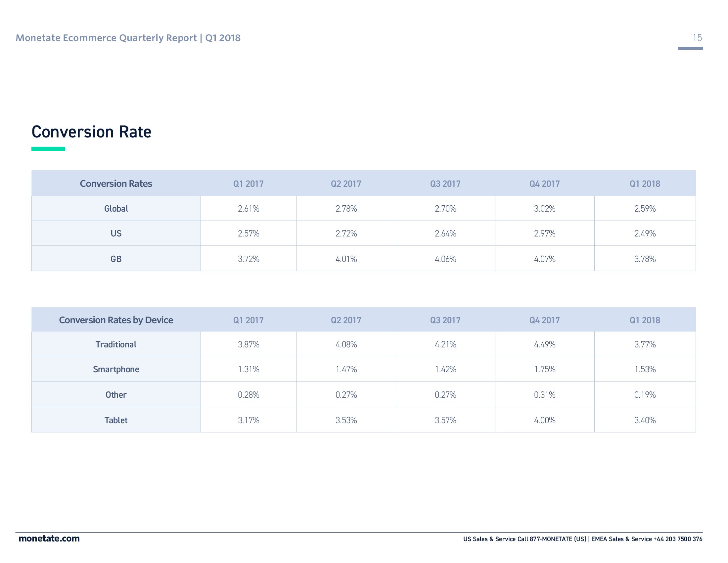Click the Other device row label
Screen dimensions: 728x563
(116, 395)
